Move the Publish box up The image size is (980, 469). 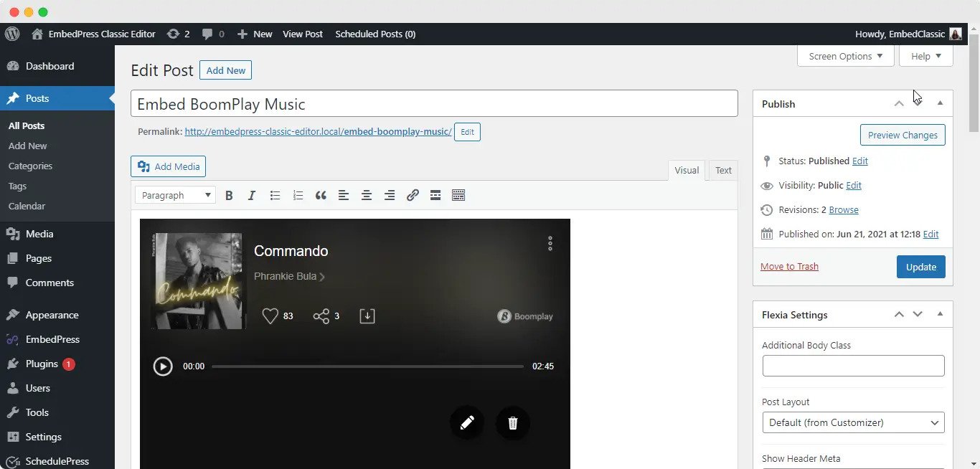coord(899,103)
